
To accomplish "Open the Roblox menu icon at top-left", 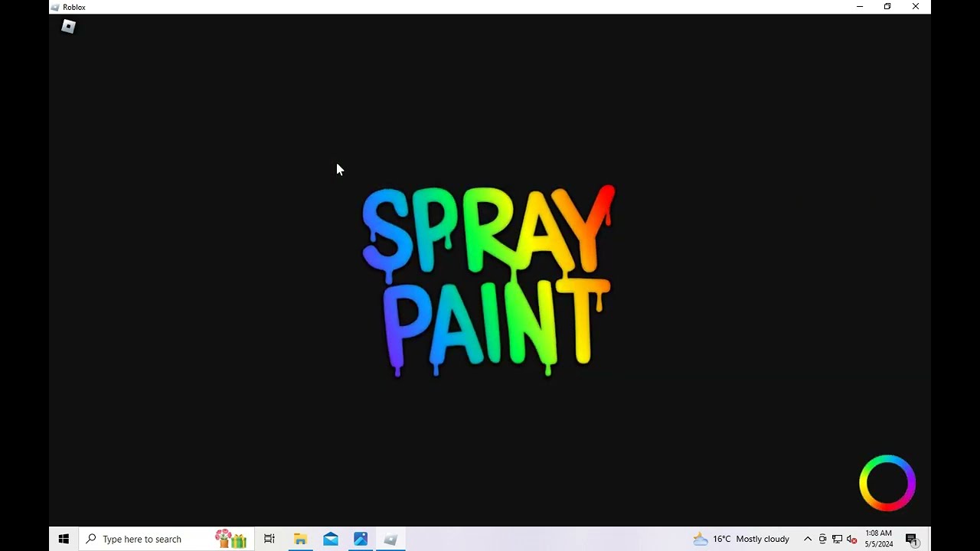I will 68,27.
